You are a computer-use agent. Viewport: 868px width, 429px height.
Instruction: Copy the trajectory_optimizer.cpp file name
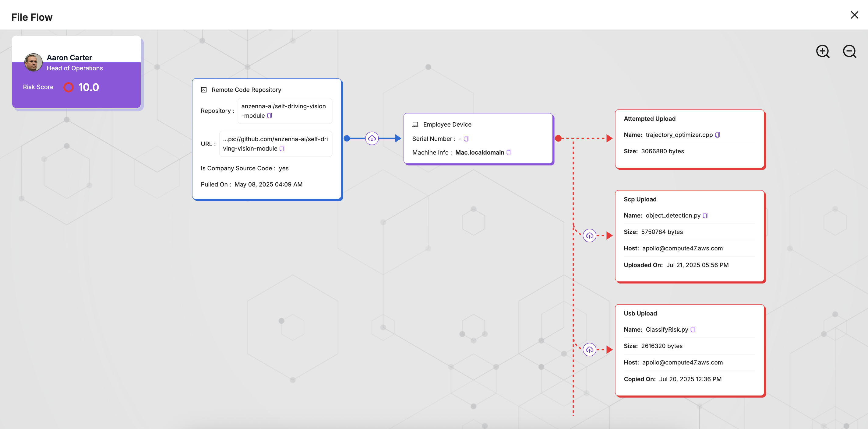717,135
